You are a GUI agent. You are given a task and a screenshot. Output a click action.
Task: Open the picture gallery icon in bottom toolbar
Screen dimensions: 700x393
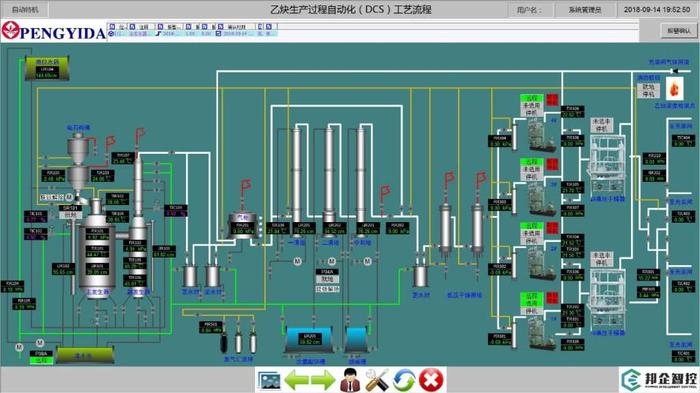pos(269,380)
